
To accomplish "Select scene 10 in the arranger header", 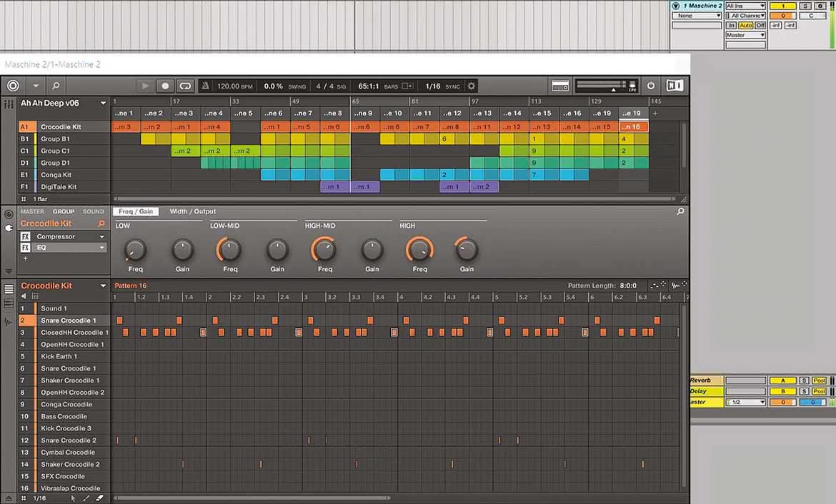I will click(394, 114).
